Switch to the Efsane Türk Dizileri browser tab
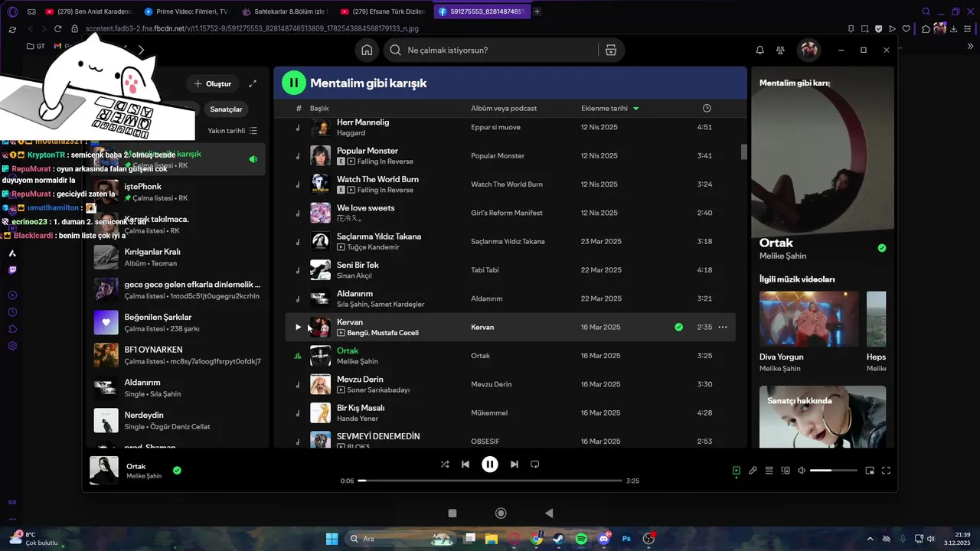980x551 pixels. [381, 11]
